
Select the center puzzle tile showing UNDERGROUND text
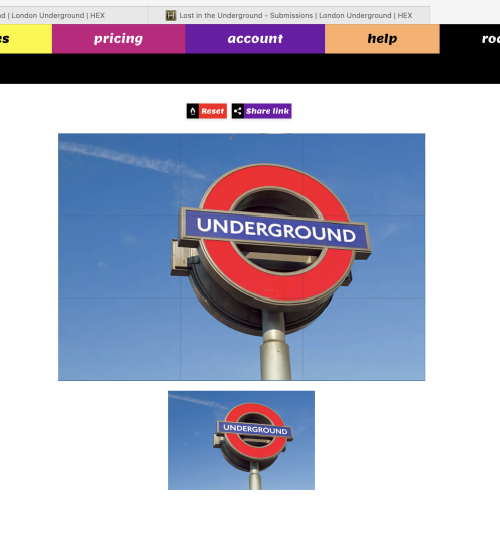point(241,257)
